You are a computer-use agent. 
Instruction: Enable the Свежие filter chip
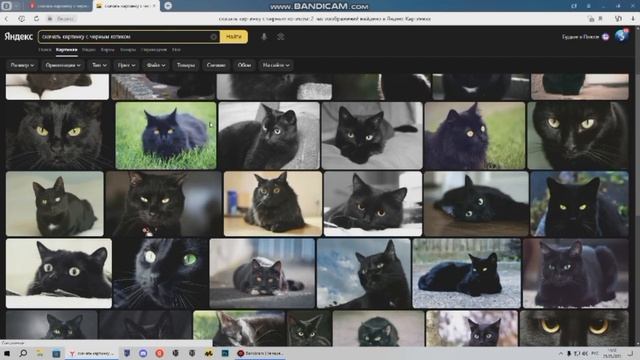(x=216, y=65)
